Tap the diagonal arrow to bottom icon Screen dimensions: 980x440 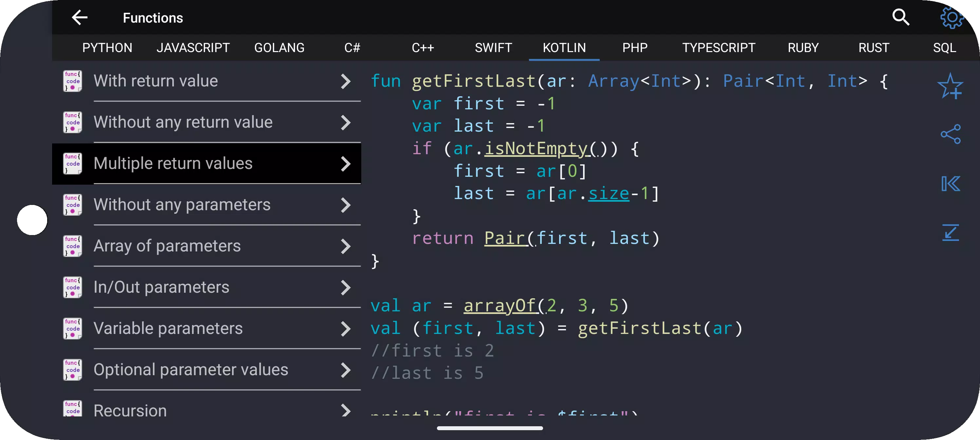(950, 232)
